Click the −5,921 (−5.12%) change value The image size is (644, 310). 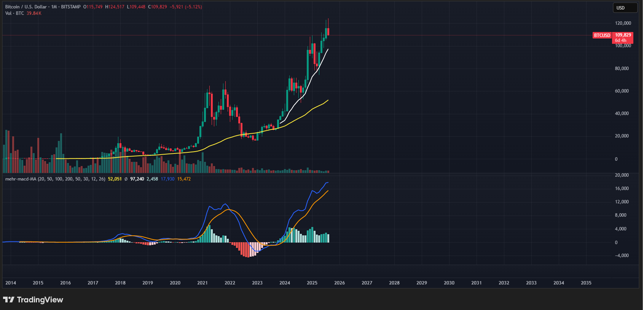[x=186, y=7]
